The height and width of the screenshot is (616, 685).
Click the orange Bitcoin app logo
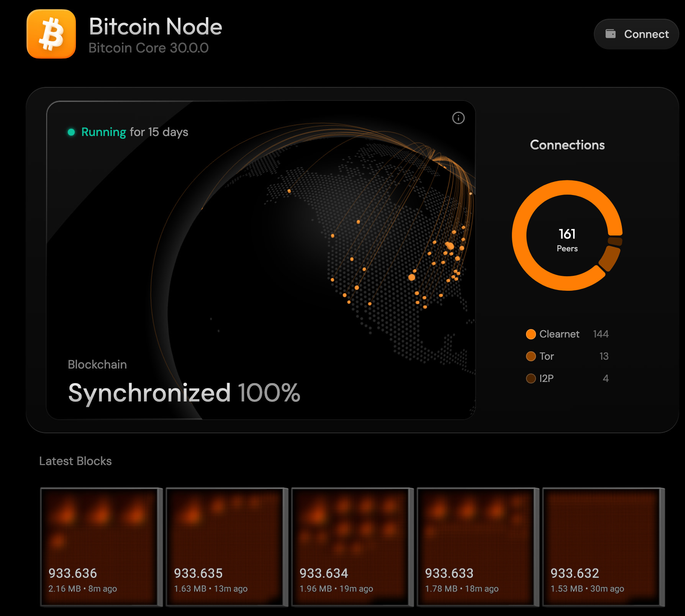51,34
